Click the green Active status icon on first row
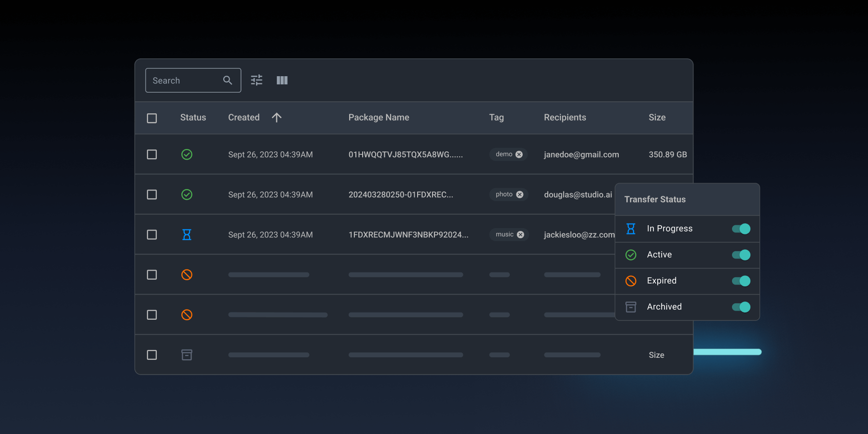Screen dimensions: 868x434 pyautogui.click(x=187, y=154)
